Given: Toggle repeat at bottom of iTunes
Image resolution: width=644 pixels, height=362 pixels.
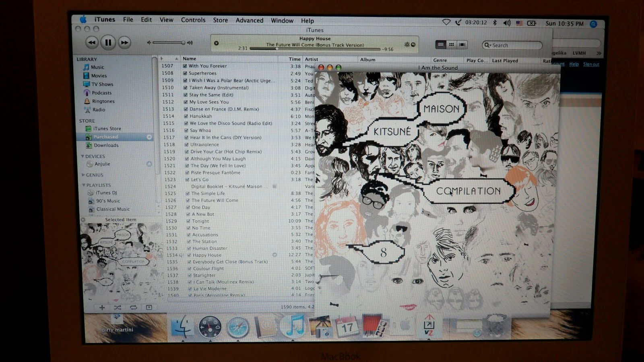Looking at the screenshot, I should click(133, 307).
